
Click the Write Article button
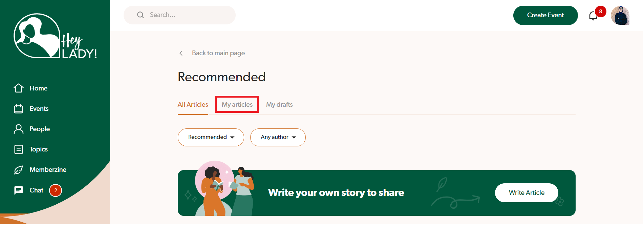[526, 192]
